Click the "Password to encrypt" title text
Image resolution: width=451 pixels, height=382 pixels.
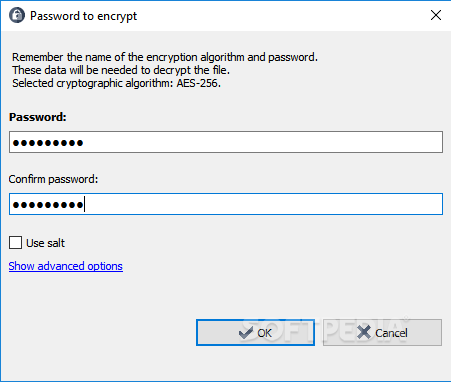(84, 16)
